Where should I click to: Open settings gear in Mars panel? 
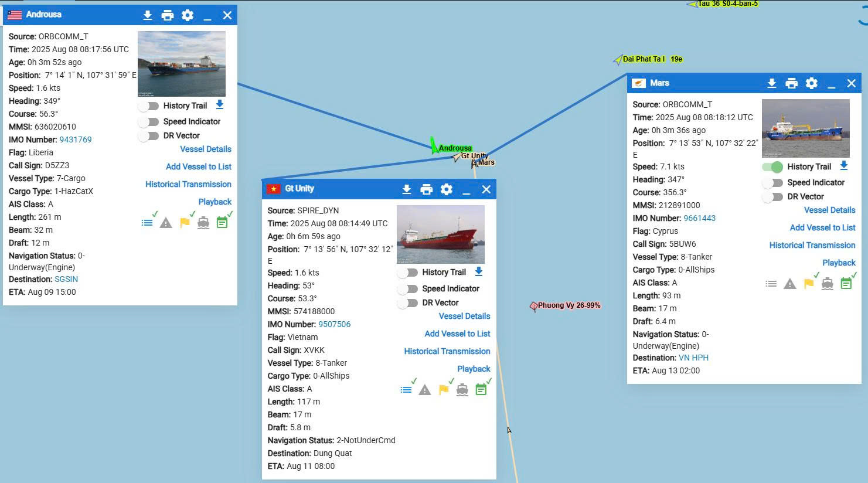(x=811, y=83)
